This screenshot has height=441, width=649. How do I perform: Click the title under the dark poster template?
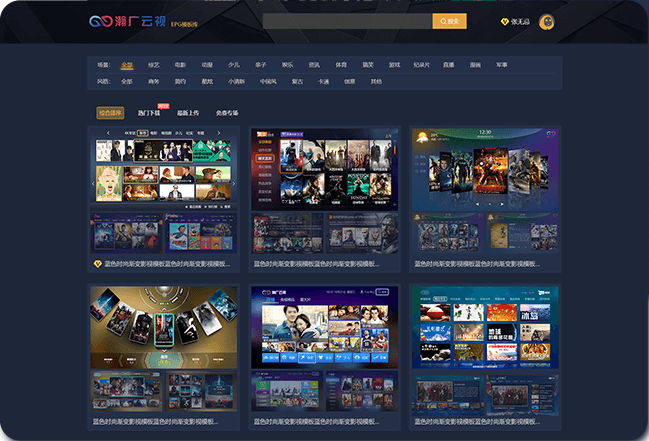(x=316, y=264)
